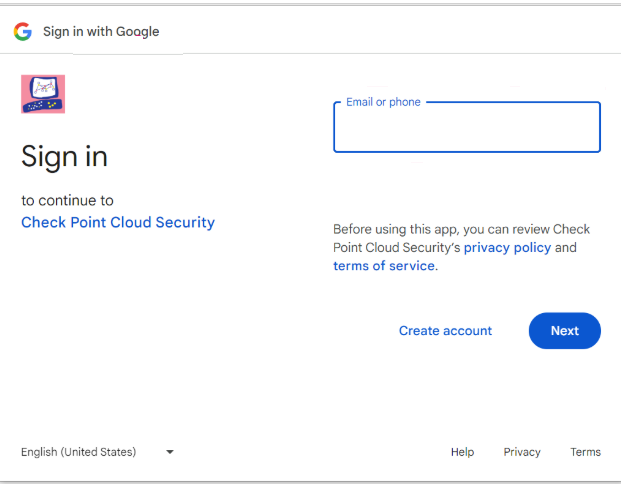Click the 'to continue to' text
Screen dimensions: 621x484
click(x=67, y=200)
